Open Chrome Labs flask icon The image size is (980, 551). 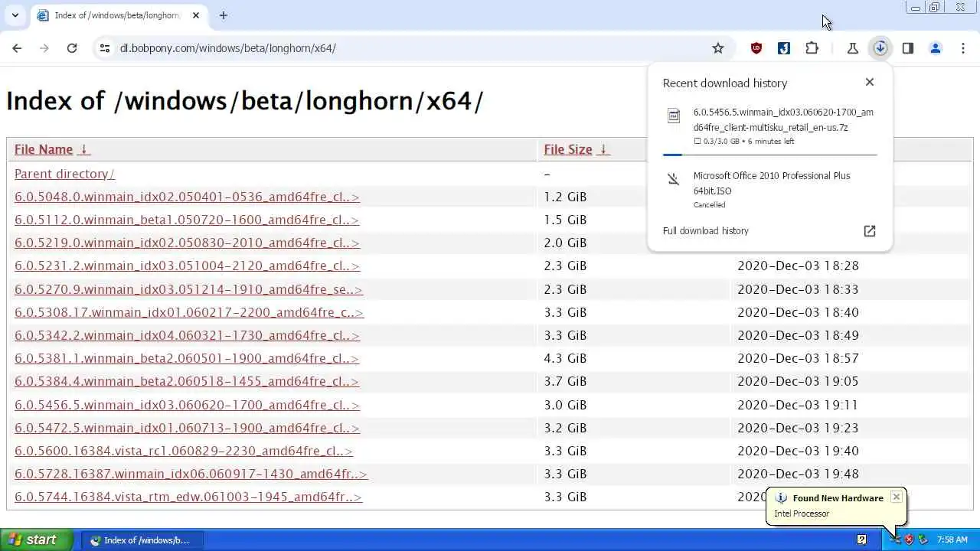click(x=853, y=48)
